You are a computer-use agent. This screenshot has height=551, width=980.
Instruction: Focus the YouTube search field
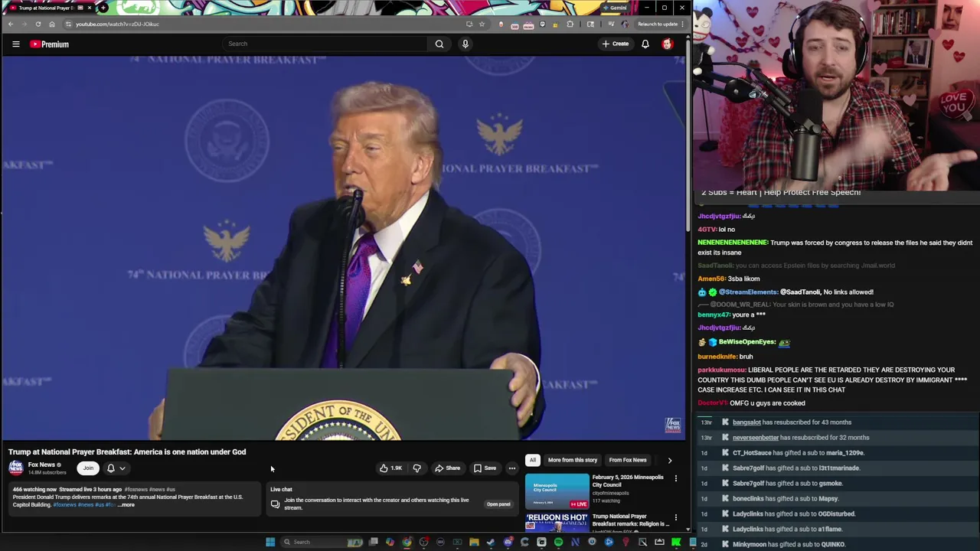click(325, 44)
